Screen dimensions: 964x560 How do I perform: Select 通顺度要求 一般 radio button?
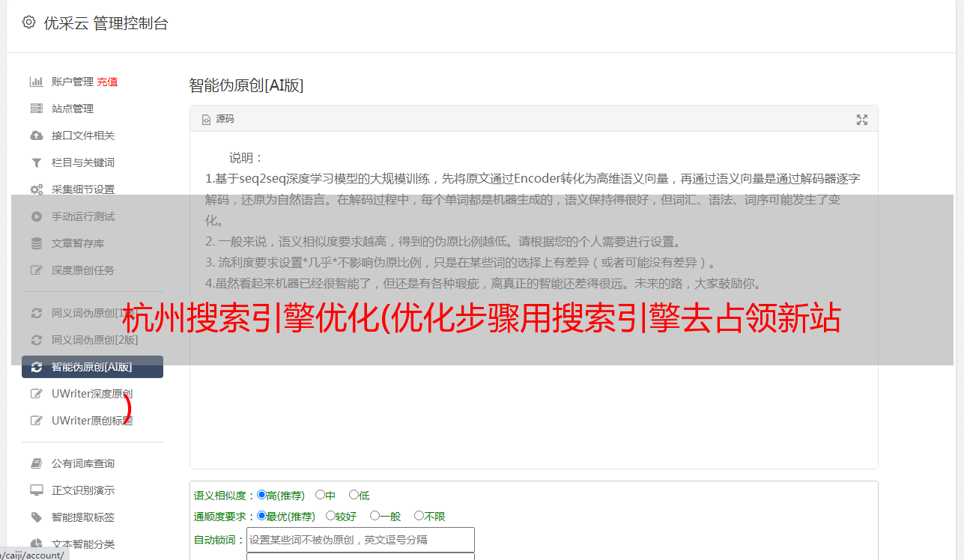point(375,516)
